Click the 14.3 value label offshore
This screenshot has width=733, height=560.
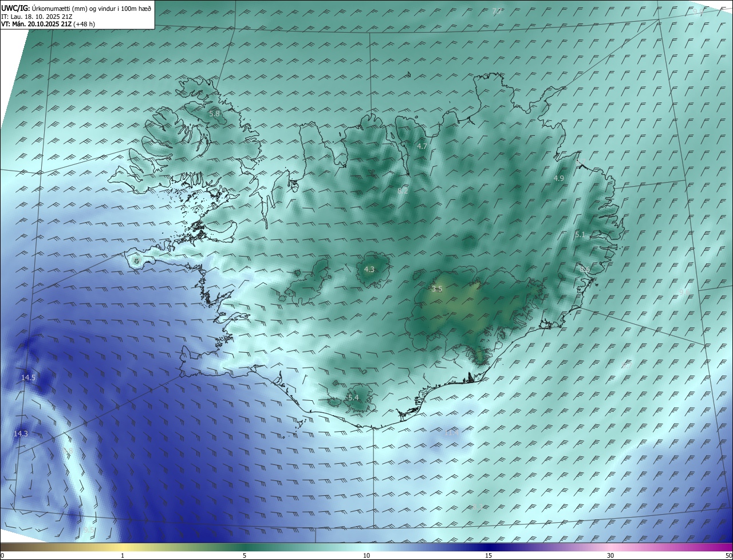coord(21,434)
